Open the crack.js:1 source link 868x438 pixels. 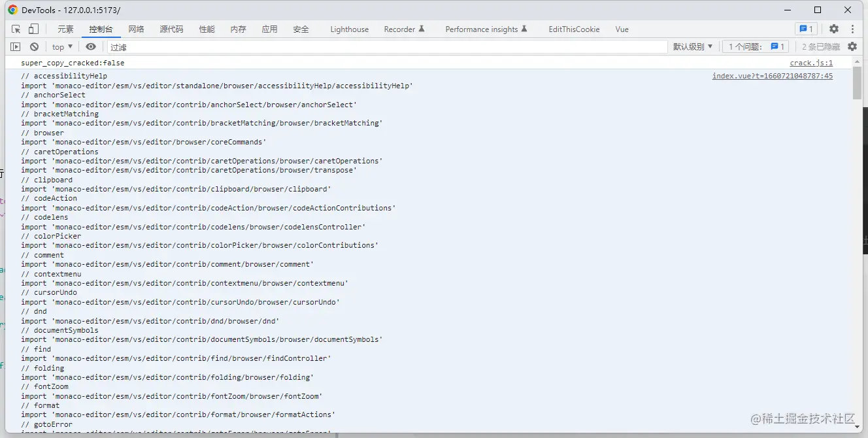coord(810,63)
